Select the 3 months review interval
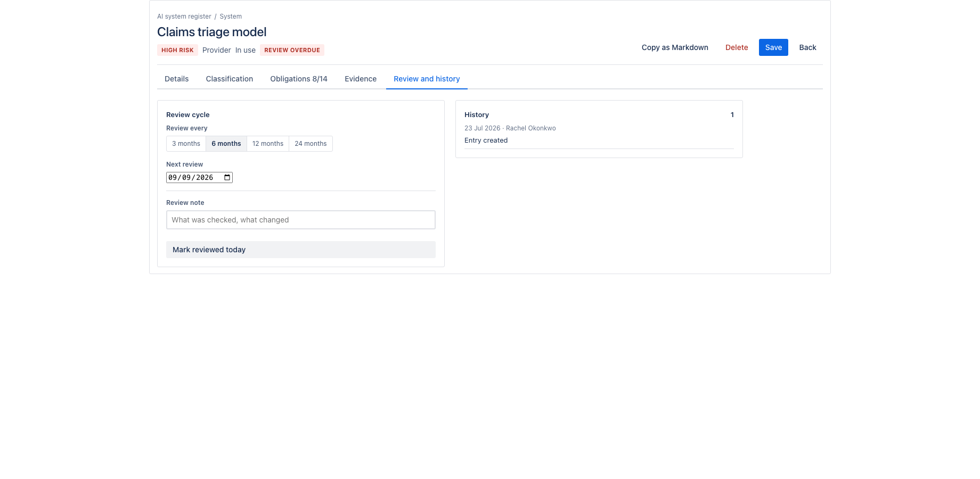980x479 pixels. pos(186,144)
